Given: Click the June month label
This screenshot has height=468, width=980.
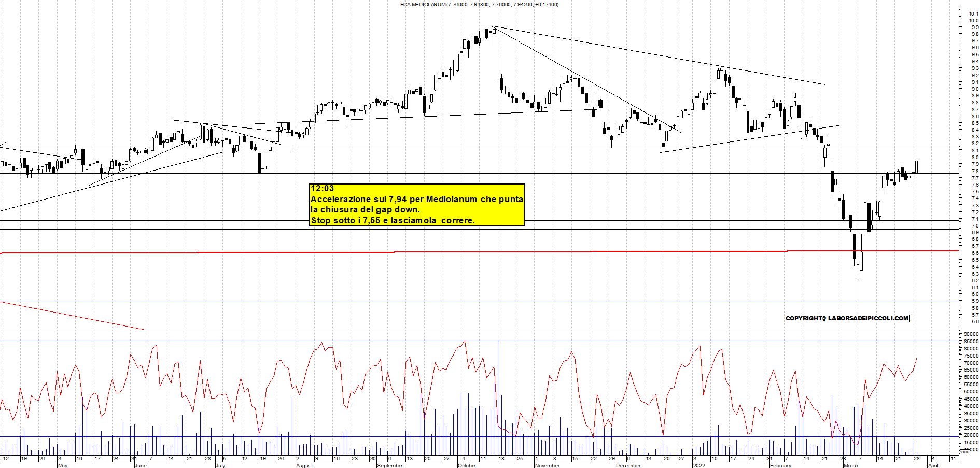Looking at the screenshot, I should click(x=141, y=465).
